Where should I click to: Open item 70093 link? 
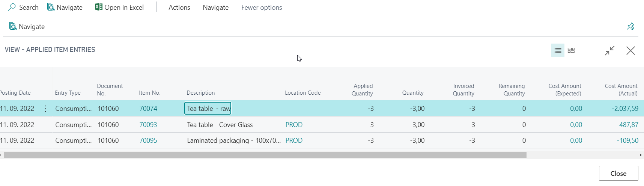click(x=148, y=125)
